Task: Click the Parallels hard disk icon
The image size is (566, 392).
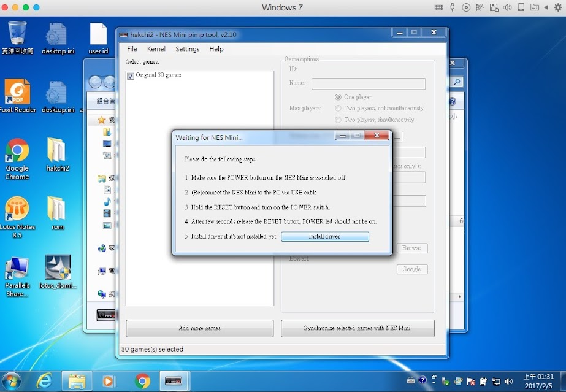Action: (521, 7)
